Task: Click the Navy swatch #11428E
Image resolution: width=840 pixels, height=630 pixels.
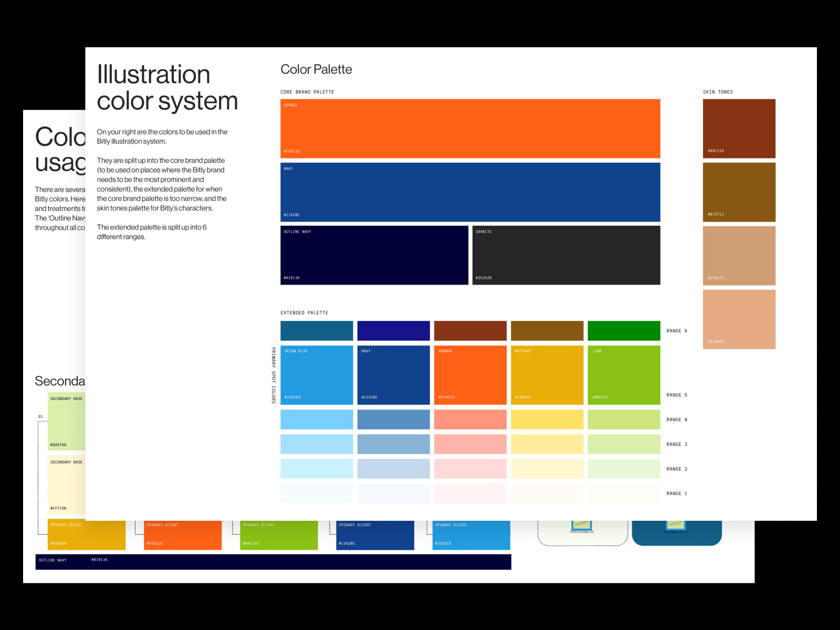Action: (x=470, y=191)
